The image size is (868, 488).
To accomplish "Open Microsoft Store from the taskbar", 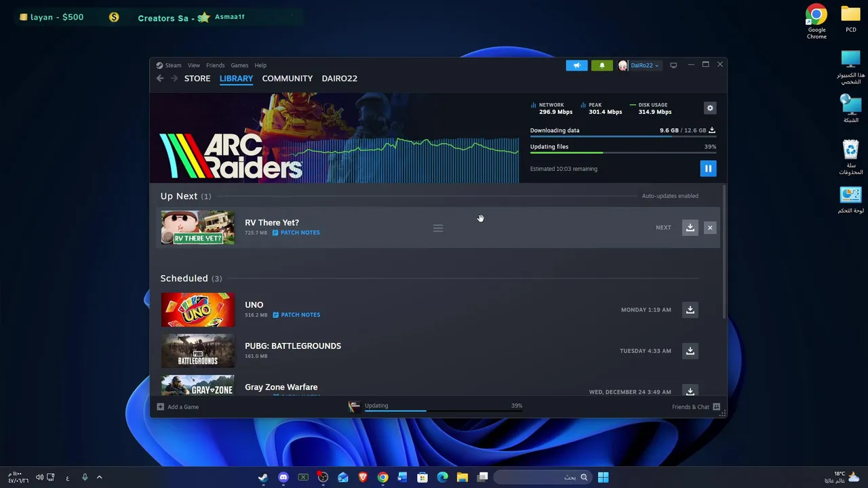I will (x=422, y=477).
